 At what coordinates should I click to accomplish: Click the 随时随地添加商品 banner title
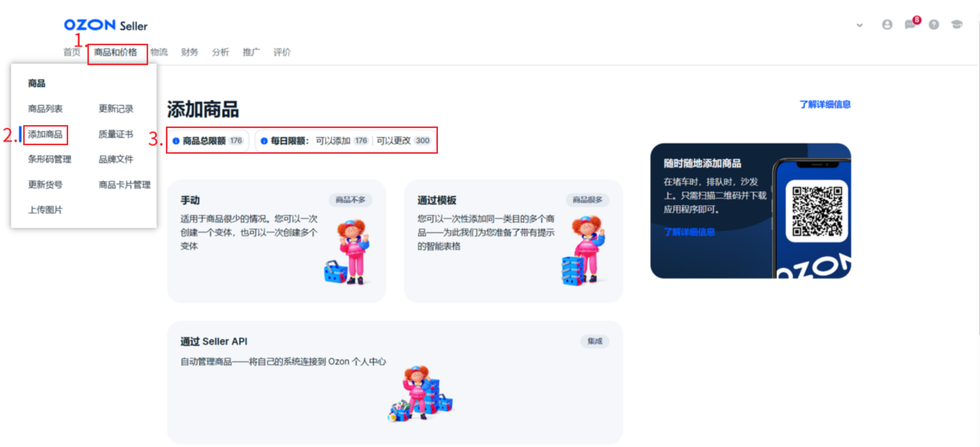click(x=702, y=164)
